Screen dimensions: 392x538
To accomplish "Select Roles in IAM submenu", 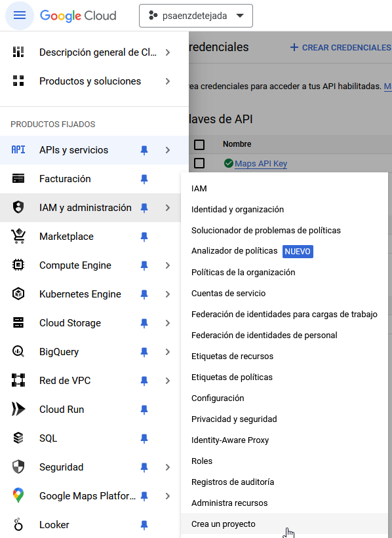I will [284, 461].
